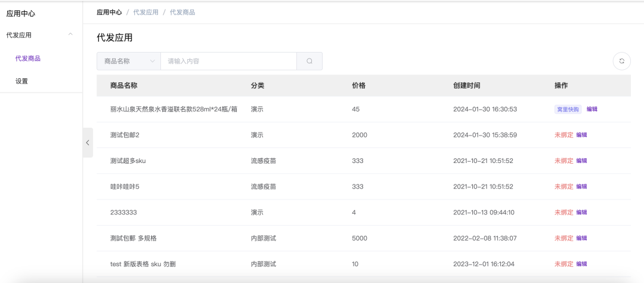Click timestamp 2024-01-30 15:38:59

click(485, 135)
